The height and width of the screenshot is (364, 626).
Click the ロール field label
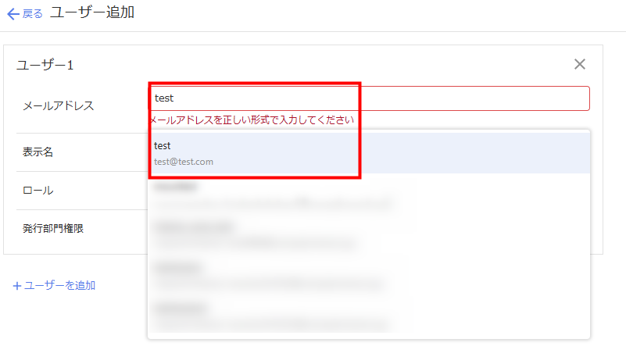tap(38, 191)
